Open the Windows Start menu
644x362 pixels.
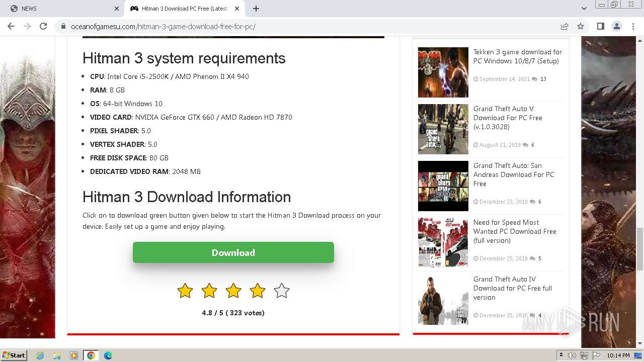point(14,355)
